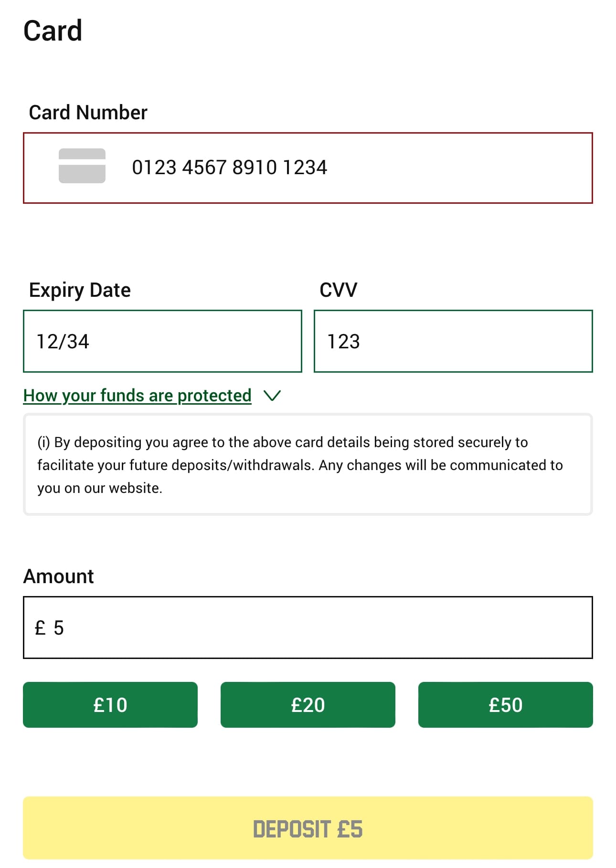Click the Amount label
Viewport: 616px width, 868px height.
click(x=58, y=576)
